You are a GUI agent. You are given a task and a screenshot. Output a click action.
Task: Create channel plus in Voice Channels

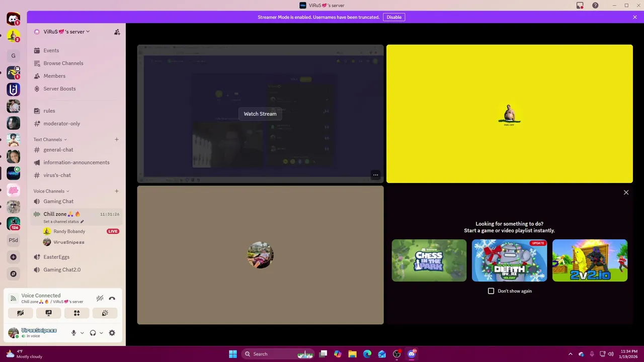pyautogui.click(x=117, y=191)
